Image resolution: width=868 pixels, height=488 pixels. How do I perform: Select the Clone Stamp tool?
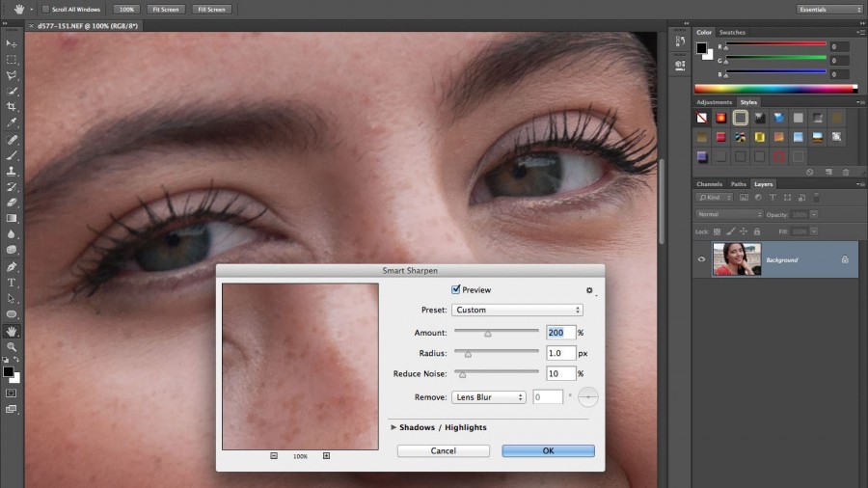tap(11, 171)
